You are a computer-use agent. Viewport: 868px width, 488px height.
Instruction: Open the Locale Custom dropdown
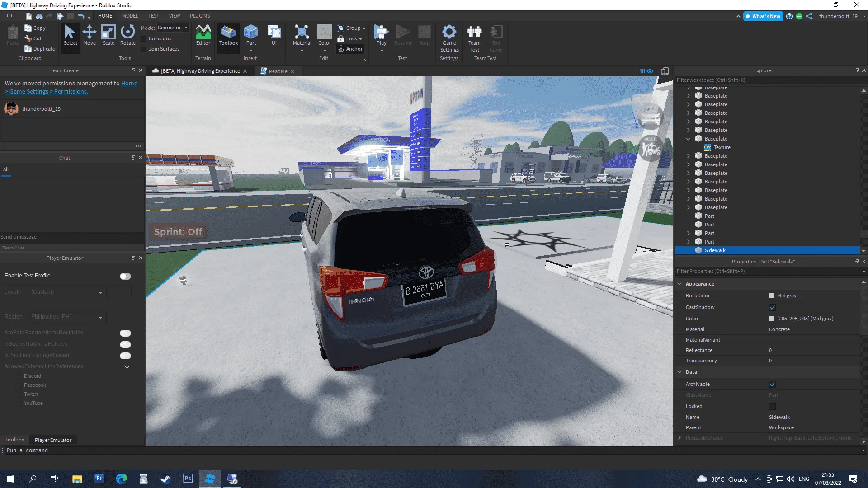point(68,292)
